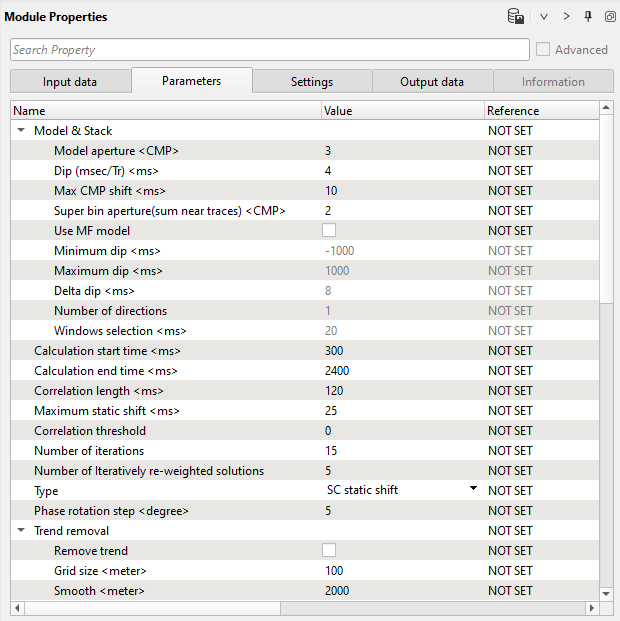Check the Remove trend option
620x621 pixels.
pos(329,551)
